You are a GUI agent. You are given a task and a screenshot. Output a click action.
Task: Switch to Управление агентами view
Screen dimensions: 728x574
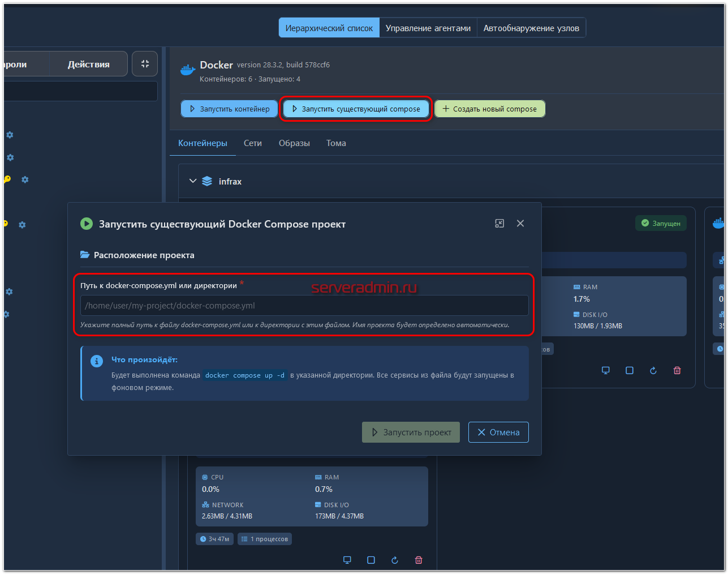pyautogui.click(x=428, y=28)
